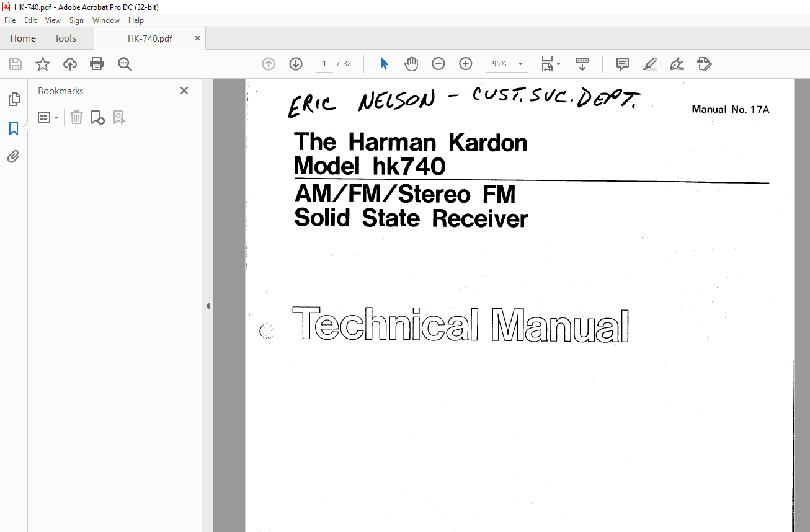Print the document with the printer icon

point(97,64)
